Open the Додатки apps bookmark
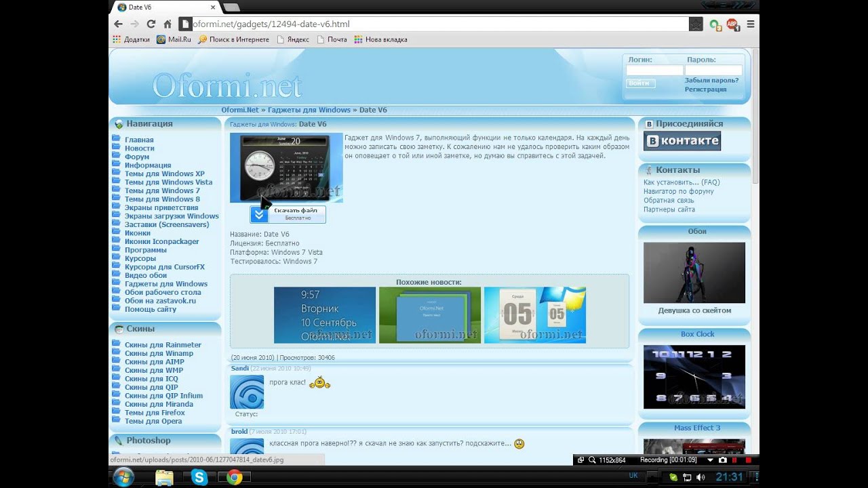Image resolution: width=868 pixels, height=488 pixels. click(x=131, y=39)
